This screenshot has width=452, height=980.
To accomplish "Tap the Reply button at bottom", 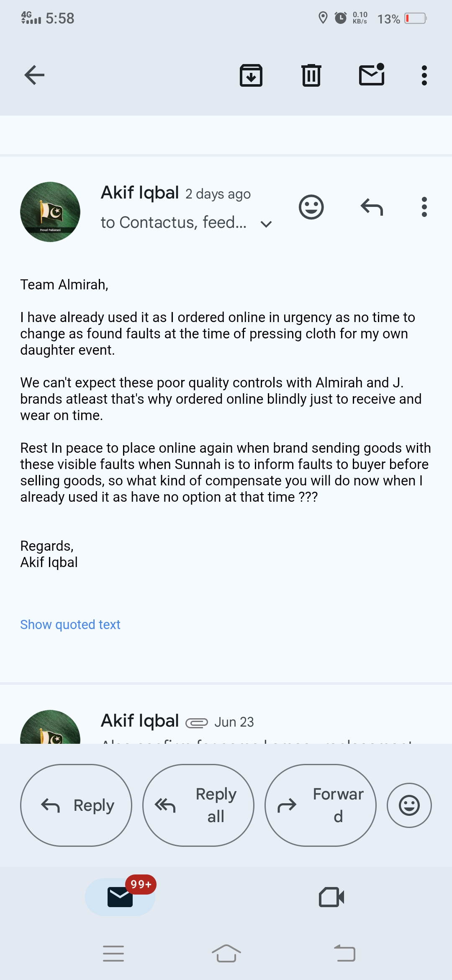I will tap(76, 805).
